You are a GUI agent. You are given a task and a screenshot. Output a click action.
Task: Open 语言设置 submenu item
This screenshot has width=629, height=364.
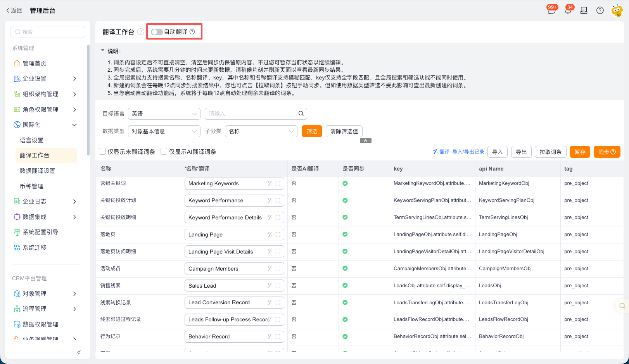[x=32, y=140]
